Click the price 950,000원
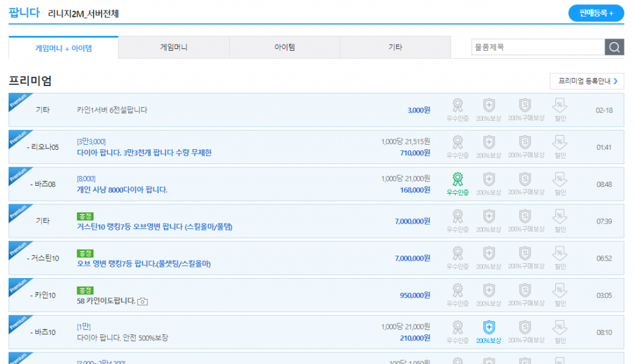Screen dimensions: 634x364 coord(415,295)
